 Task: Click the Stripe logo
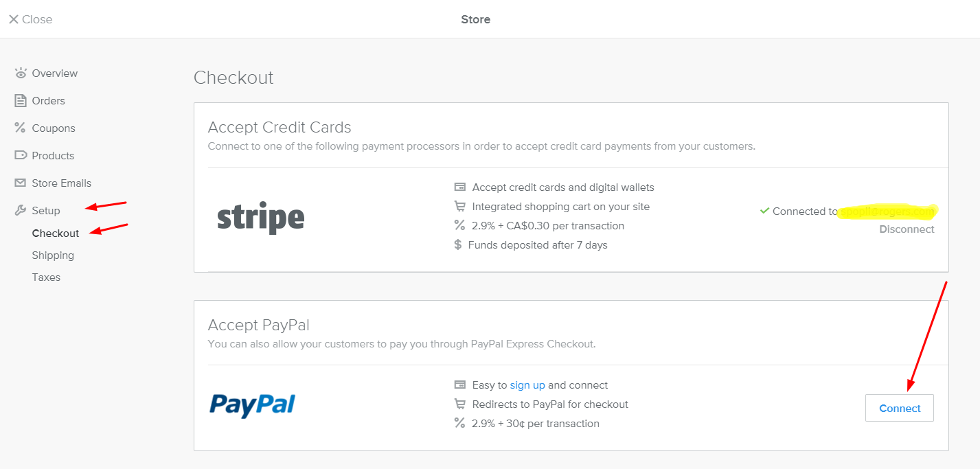point(261,217)
